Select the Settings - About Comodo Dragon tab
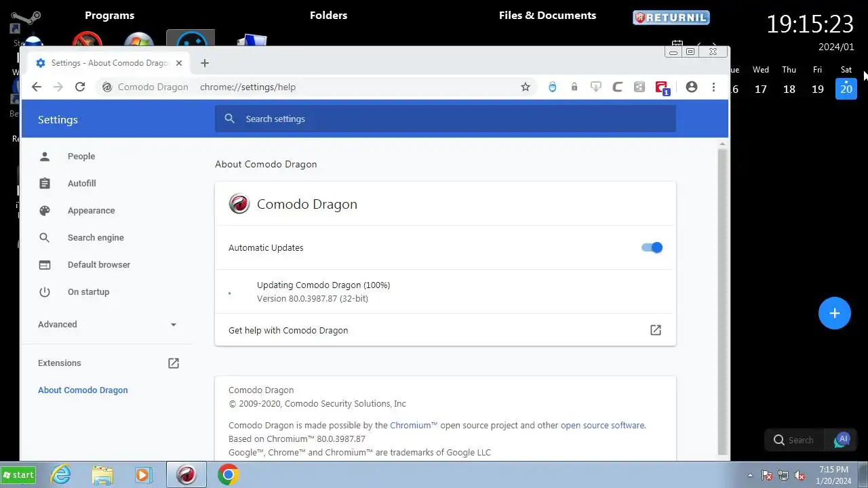This screenshot has height=488, width=868. coord(108,63)
